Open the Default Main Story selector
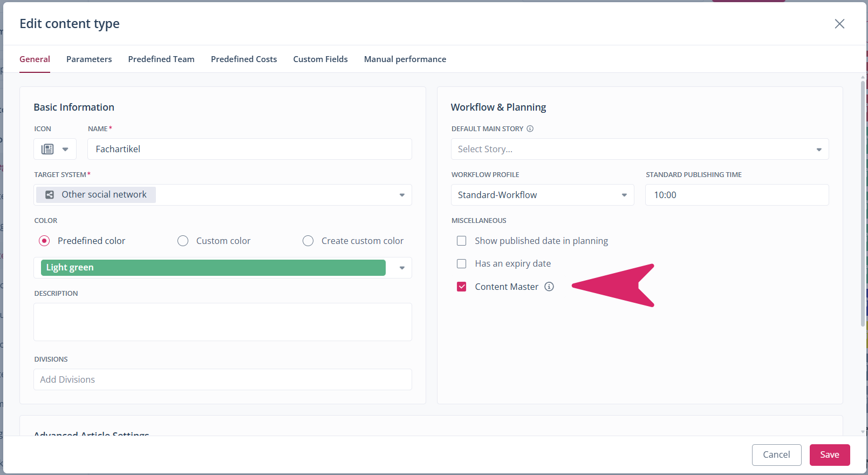This screenshot has width=868, height=475. [x=639, y=149]
